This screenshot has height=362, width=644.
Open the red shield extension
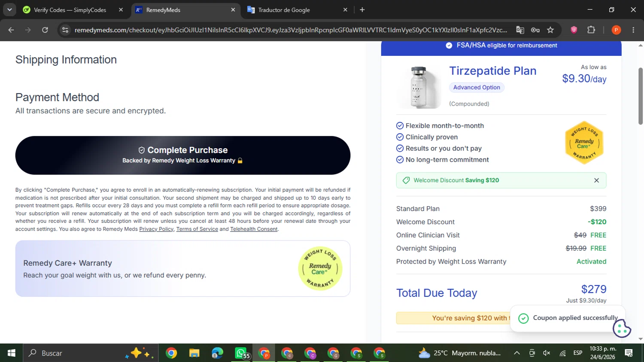pos(574,30)
